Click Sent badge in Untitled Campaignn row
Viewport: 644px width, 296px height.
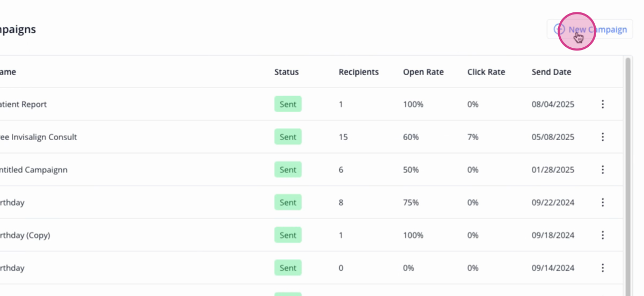(288, 170)
